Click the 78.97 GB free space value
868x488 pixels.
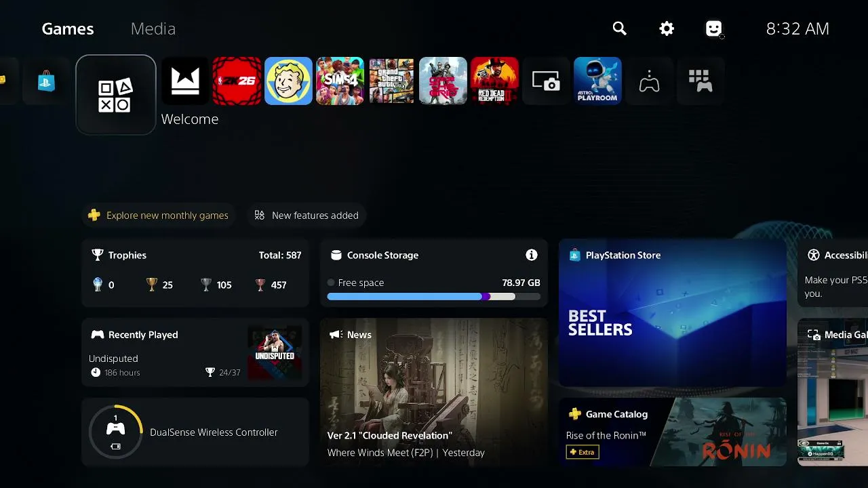coord(521,283)
